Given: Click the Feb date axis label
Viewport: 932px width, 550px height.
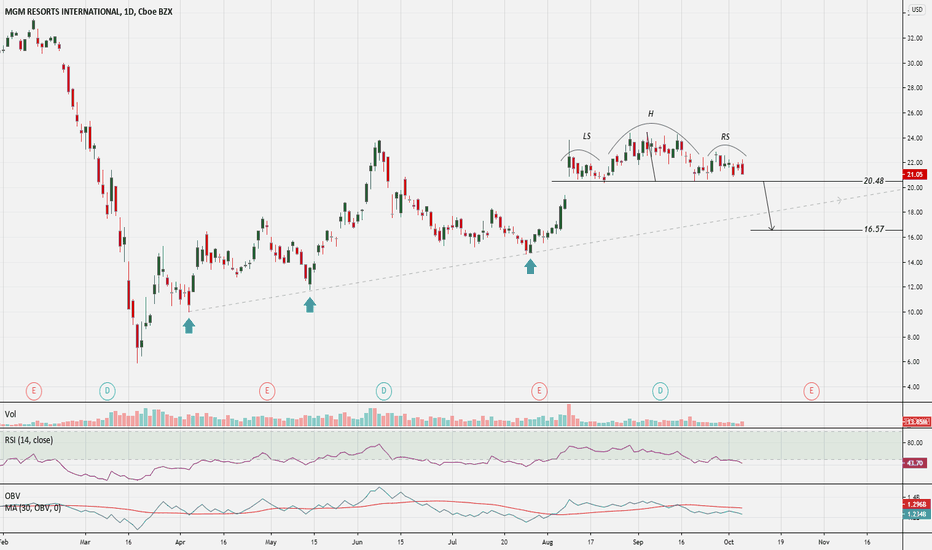Looking at the screenshot, I should pyautogui.click(x=4, y=542).
